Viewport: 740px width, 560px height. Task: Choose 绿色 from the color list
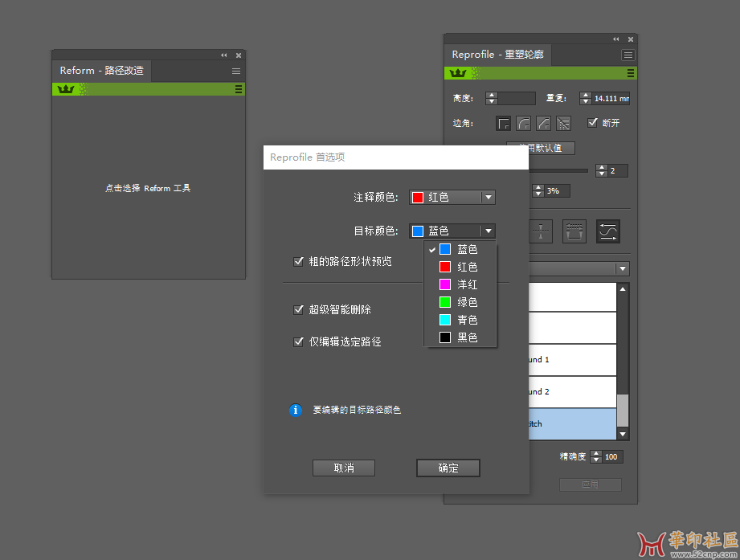[x=460, y=302]
